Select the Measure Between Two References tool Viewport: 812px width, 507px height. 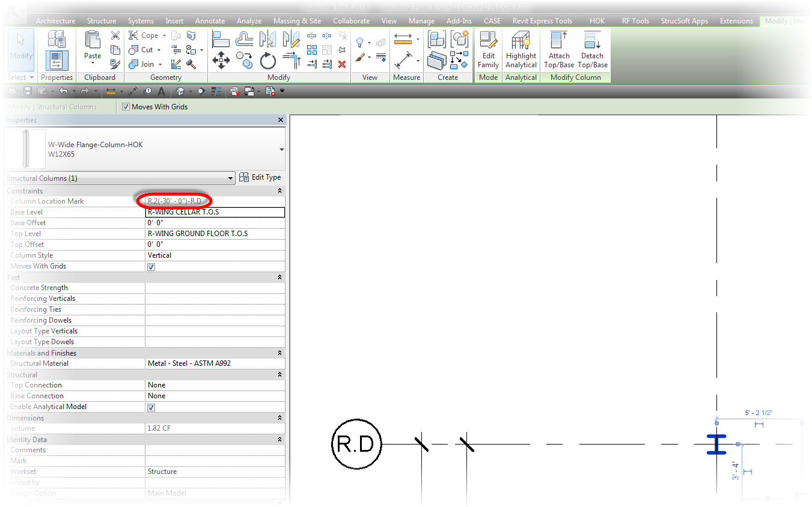[403, 39]
